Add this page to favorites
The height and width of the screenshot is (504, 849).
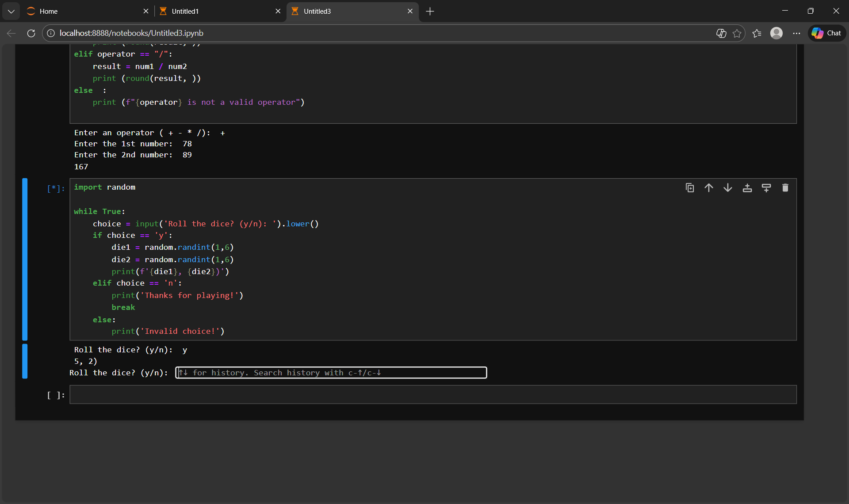point(737,33)
